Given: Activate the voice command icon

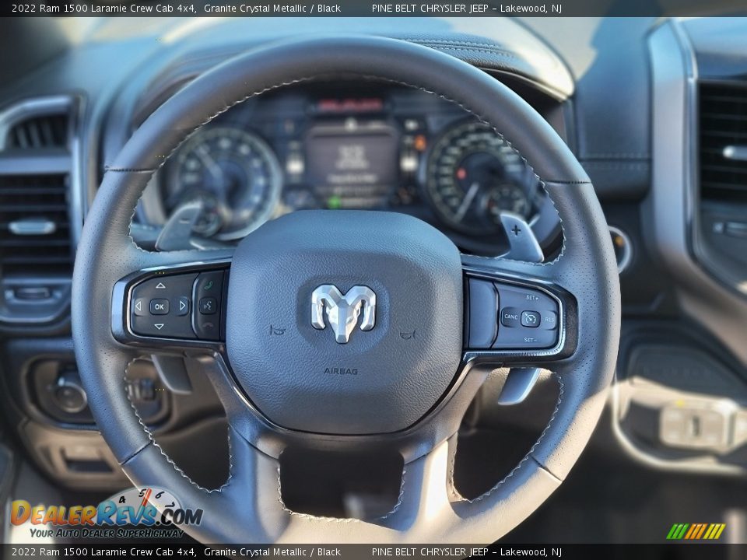Looking at the screenshot, I should [209, 306].
